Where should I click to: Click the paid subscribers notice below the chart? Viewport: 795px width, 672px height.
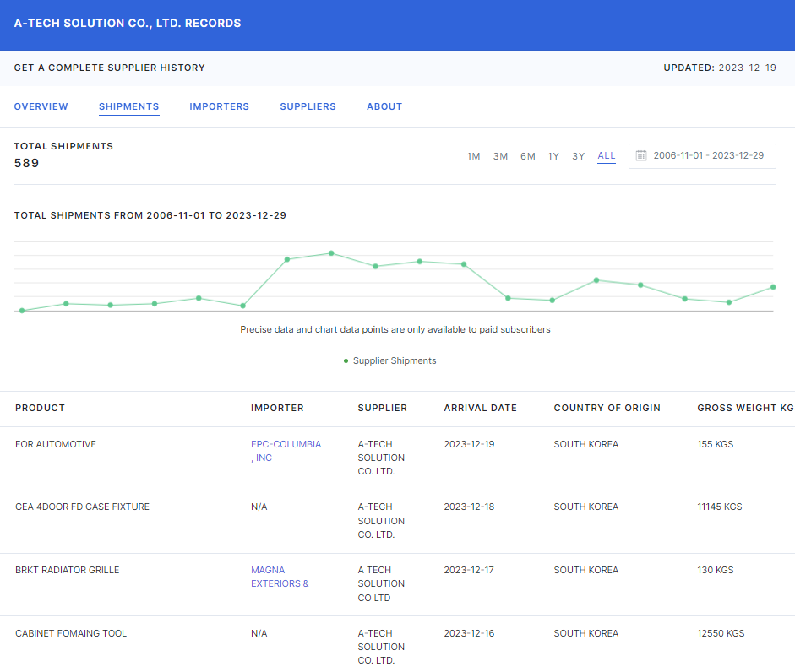pyautogui.click(x=395, y=329)
